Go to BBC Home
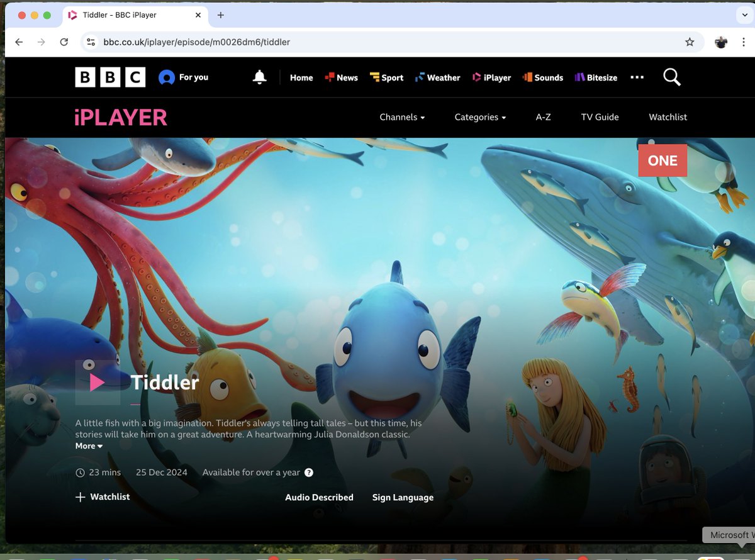Image resolution: width=755 pixels, height=560 pixels. pos(301,77)
